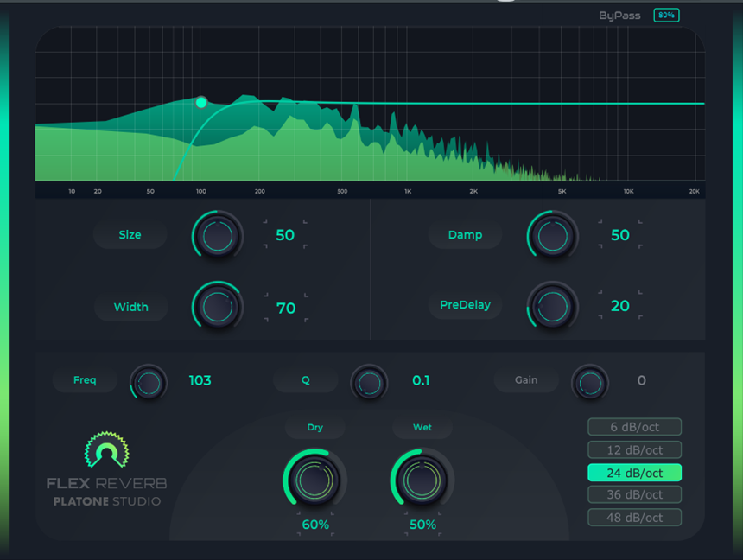Image resolution: width=743 pixels, height=560 pixels.
Task: Click the Freq knob
Action: 149,383
